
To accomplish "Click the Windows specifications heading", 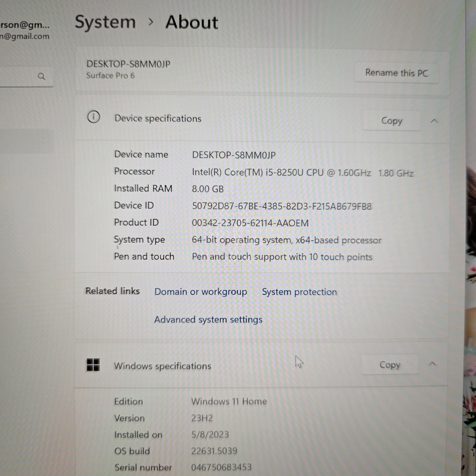I will click(x=162, y=366).
